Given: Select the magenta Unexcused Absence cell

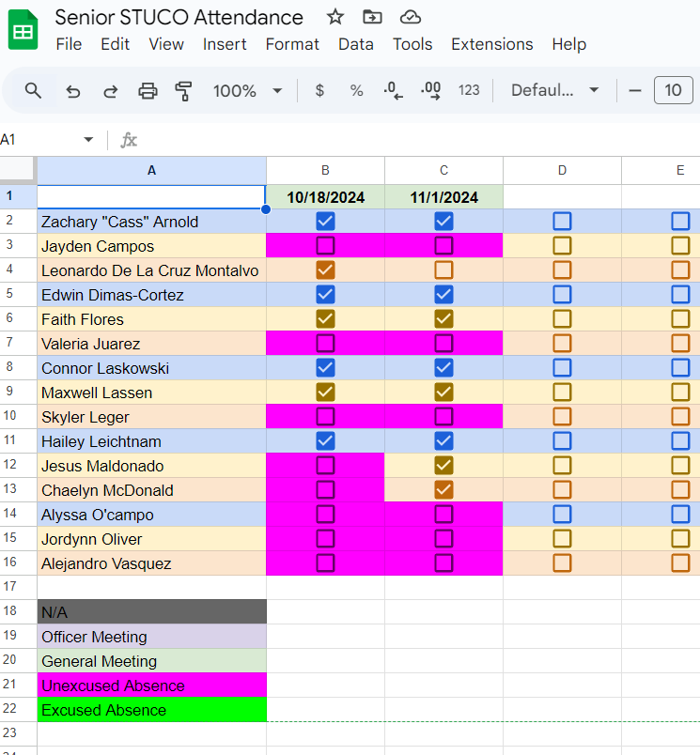Looking at the screenshot, I should 152,686.
